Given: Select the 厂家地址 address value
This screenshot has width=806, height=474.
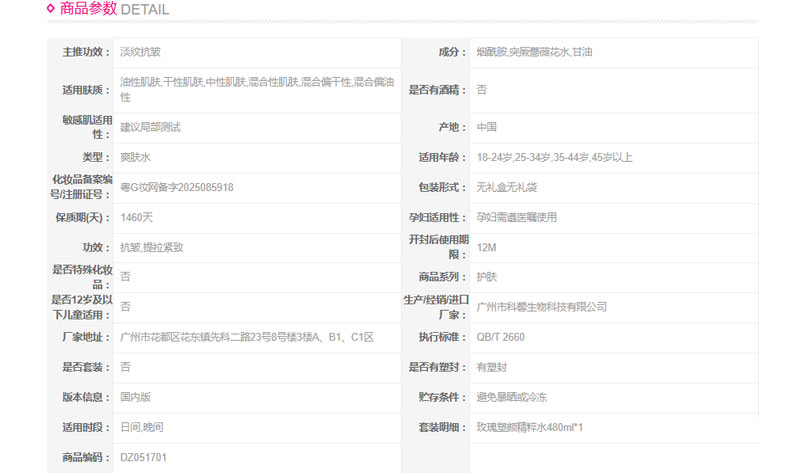Looking at the screenshot, I should pyautogui.click(x=246, y=337).
